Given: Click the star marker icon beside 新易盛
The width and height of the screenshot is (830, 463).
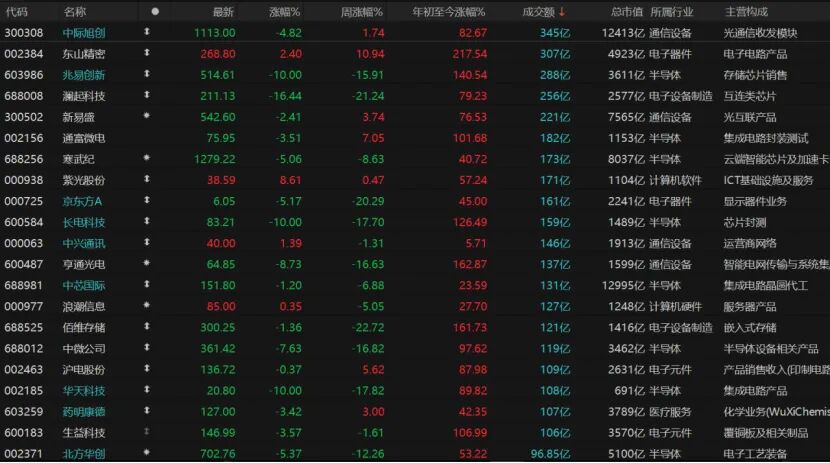Looking at the screenshot, I should click(147, 116).
